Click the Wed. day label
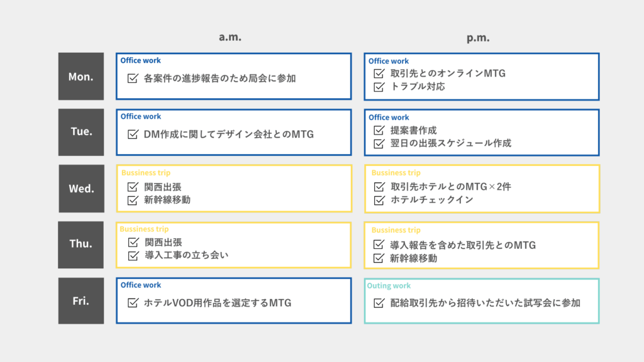 pos(81,189)
